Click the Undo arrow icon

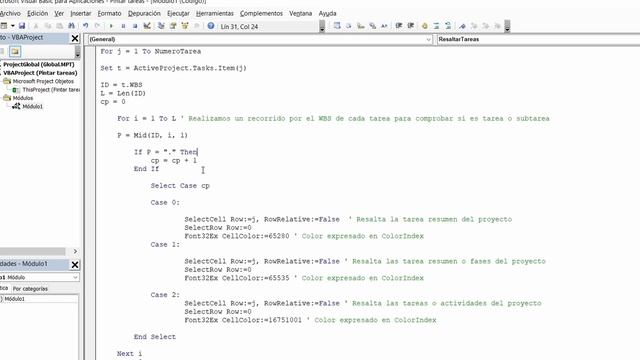85,26
